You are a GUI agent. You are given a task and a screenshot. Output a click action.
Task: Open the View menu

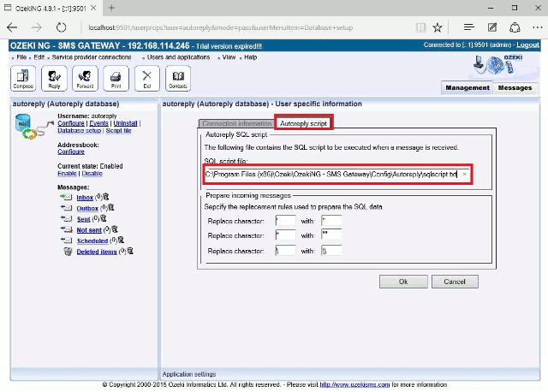tap(229, 57)
